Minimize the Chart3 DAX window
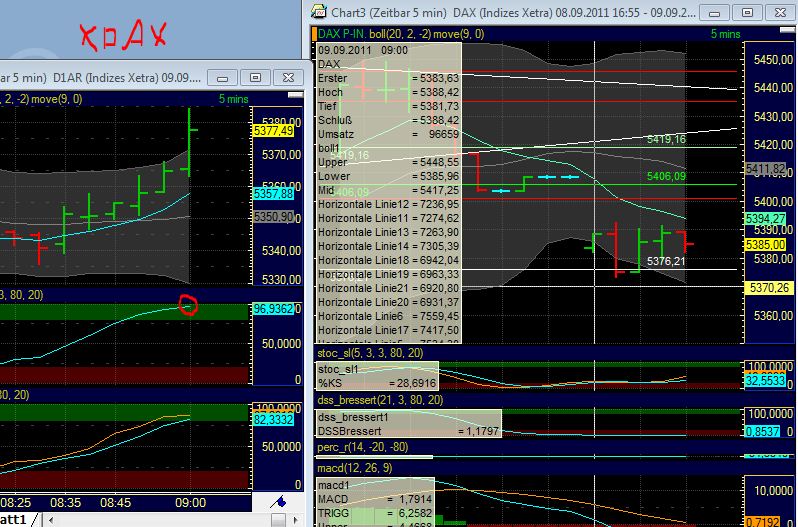Screen dimensions: 798x527 tap(714, 13)
